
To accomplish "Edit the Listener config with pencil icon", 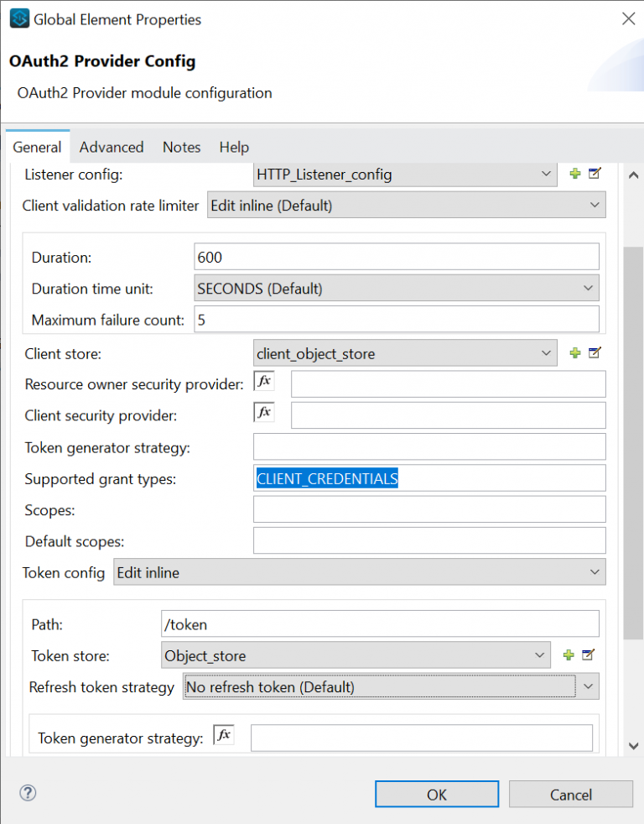I will [595, 174].
